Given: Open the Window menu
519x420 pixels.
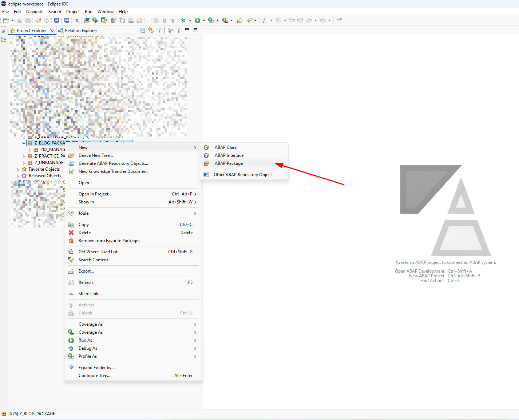Looking at the screenshot, I should pos(106,12).
